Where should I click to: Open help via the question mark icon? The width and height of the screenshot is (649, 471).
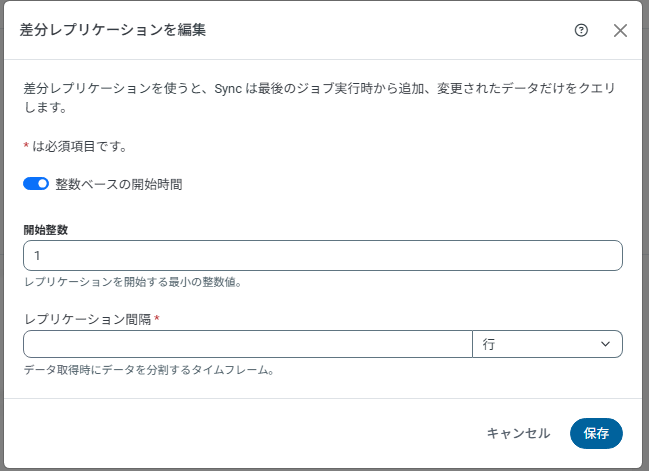[x=581, y=30]
